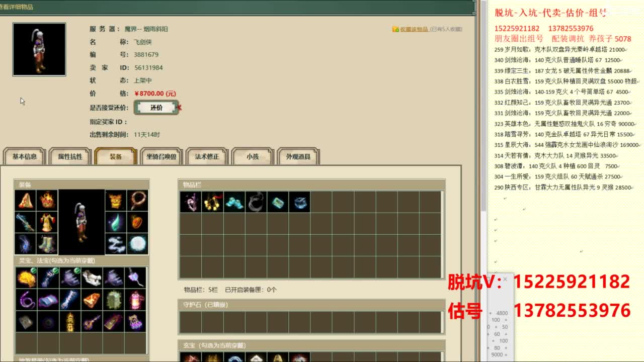Select the teal feather equipment icon
Screen dimensions: 644x362
pyautogui.click(x=116, y=222)
